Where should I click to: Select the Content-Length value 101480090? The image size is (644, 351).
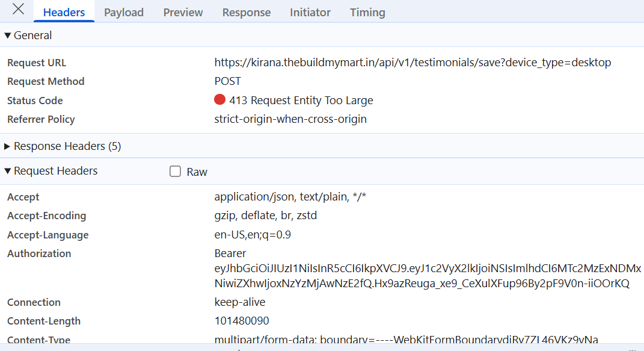[242, 321]
